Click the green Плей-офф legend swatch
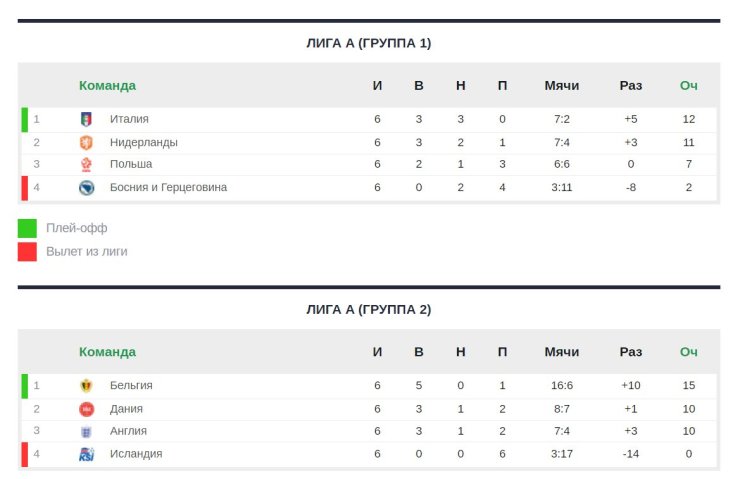The image size is (740, 479). click(27, 228)
